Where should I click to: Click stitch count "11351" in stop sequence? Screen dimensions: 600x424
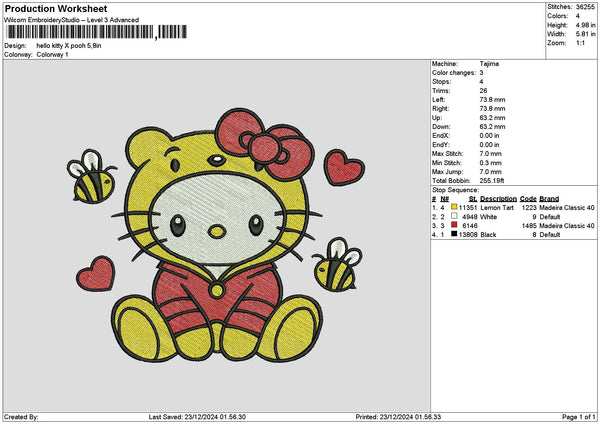(x=468, y=208)
